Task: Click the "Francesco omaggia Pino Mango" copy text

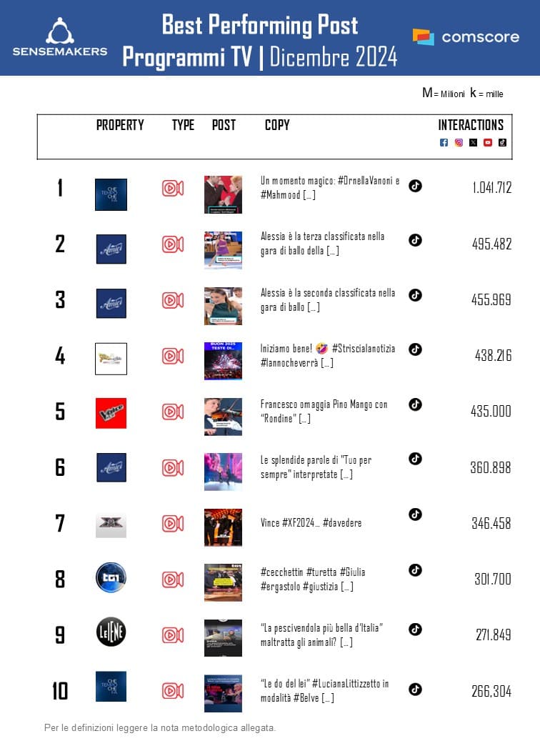Action: (x=324, y=412)
